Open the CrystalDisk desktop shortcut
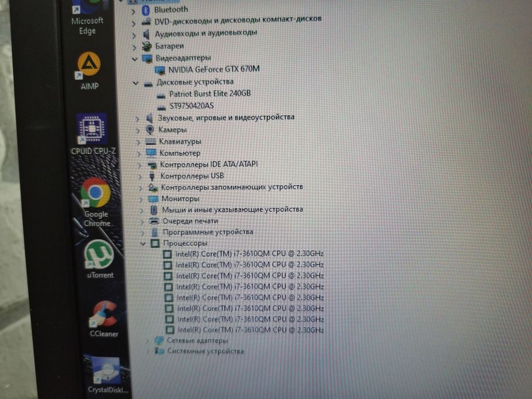Screen dimensions: 532x399 click(107, 375)
